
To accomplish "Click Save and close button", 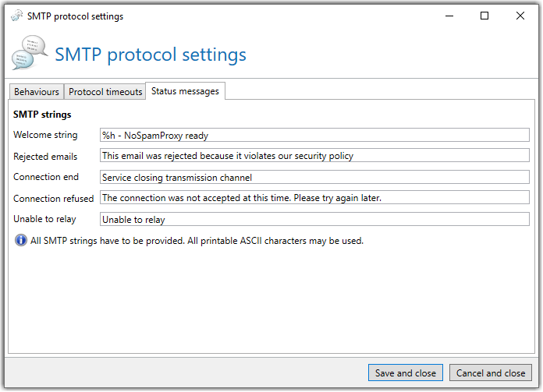I will 406,373.
